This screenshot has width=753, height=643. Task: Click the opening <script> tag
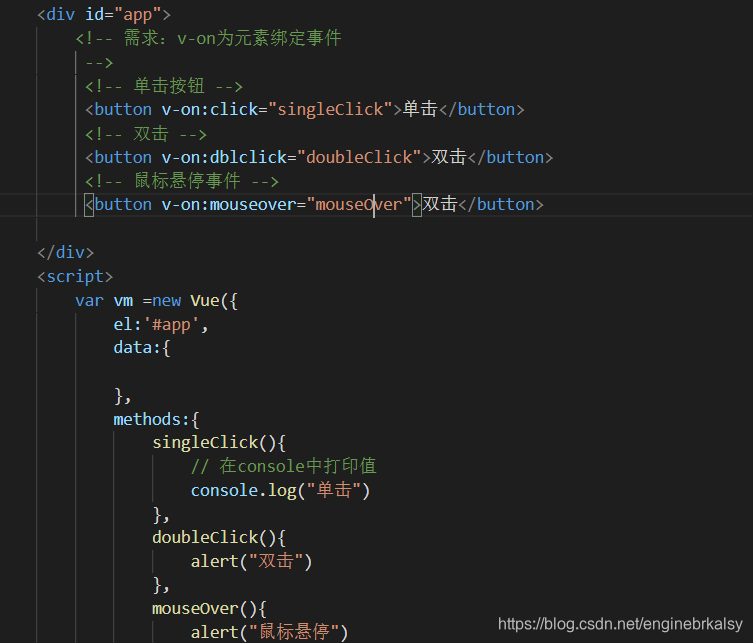click(75, 276)
